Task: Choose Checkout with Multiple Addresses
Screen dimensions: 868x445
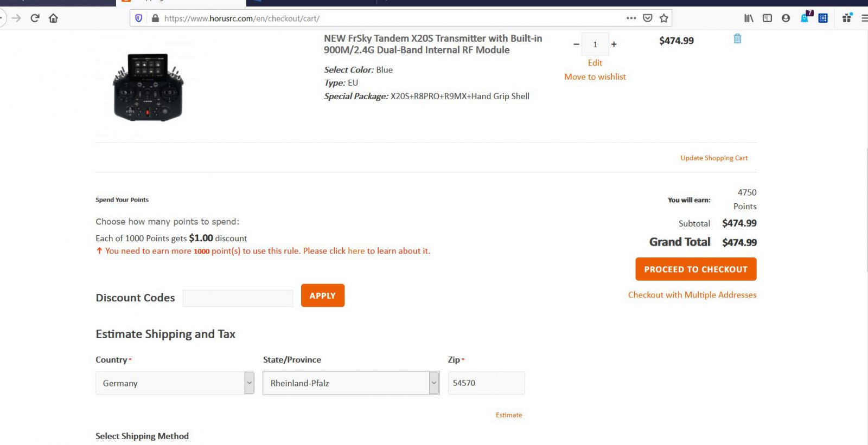Action: (x=692, y=295)
